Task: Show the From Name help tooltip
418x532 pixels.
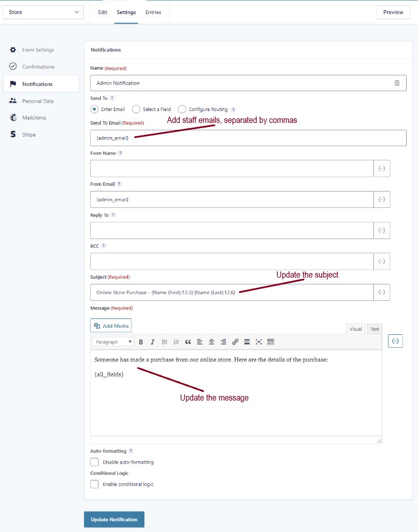Action: [120, 153]
